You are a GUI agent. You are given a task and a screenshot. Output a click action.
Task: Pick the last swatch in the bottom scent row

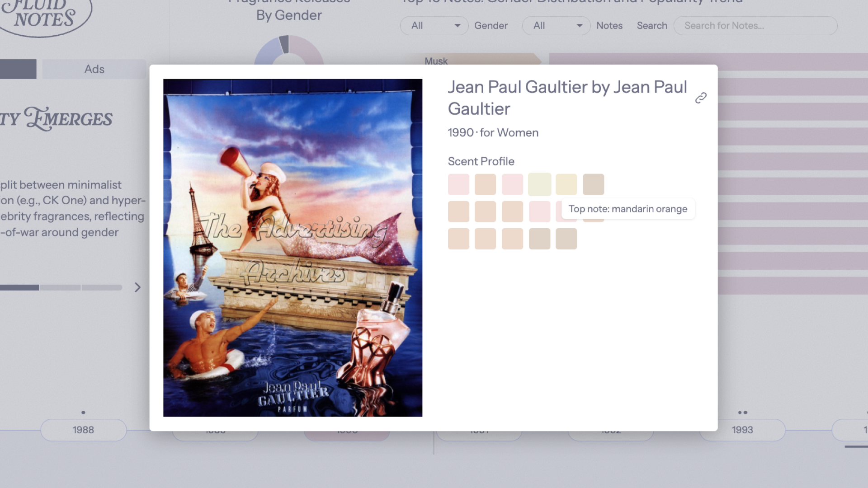(x=566, y=239)
